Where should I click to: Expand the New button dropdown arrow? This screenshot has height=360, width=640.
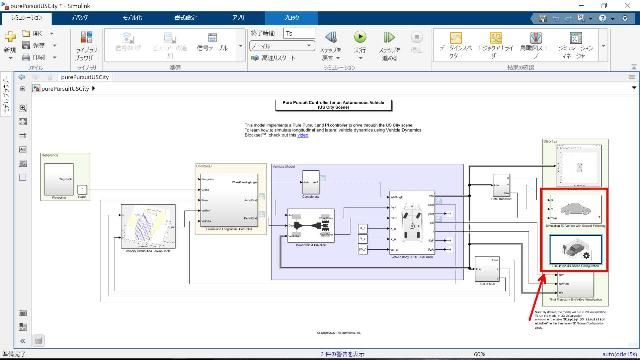click(10, 58)
